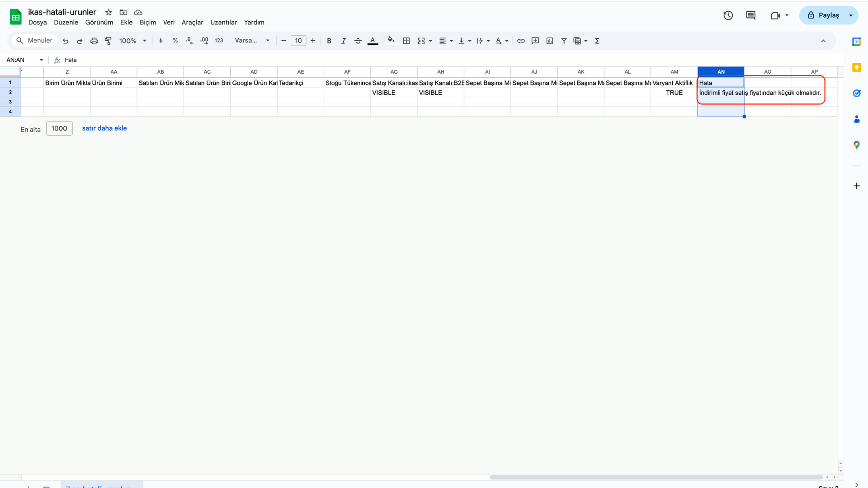Image resolution: width=868 pixels, height=488 pixels.
Task: Open filter views dropdown
Action: coord(580,41)
